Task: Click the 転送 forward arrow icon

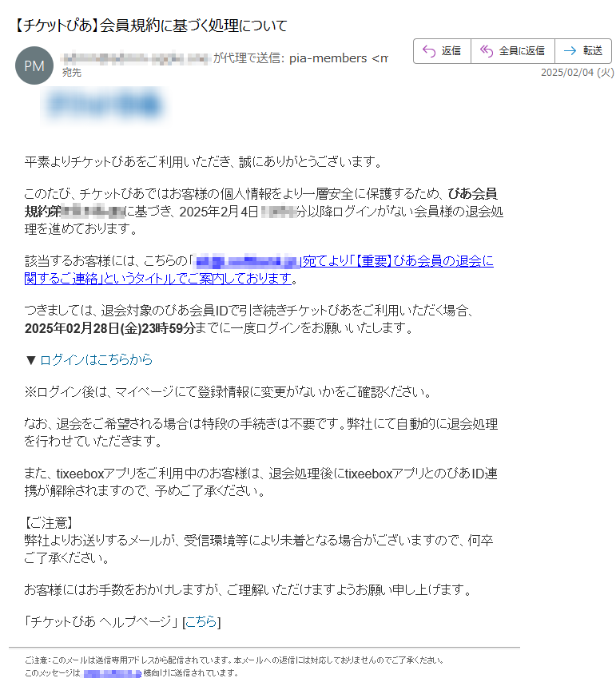Action: tap(570, 51)
